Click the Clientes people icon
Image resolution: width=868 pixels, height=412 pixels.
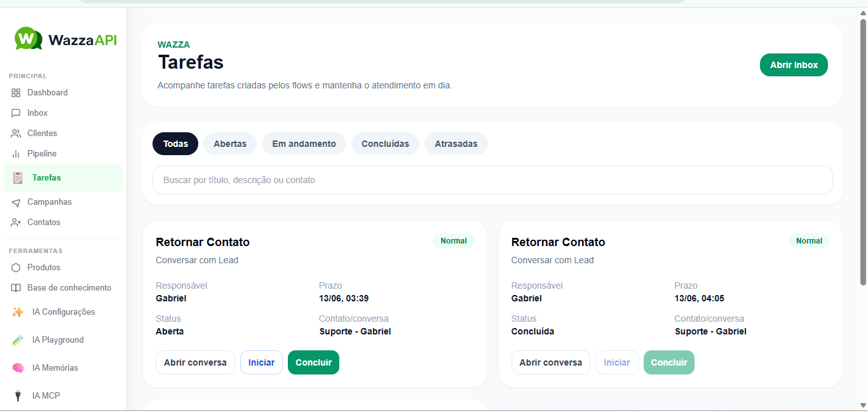coord(16,134)
